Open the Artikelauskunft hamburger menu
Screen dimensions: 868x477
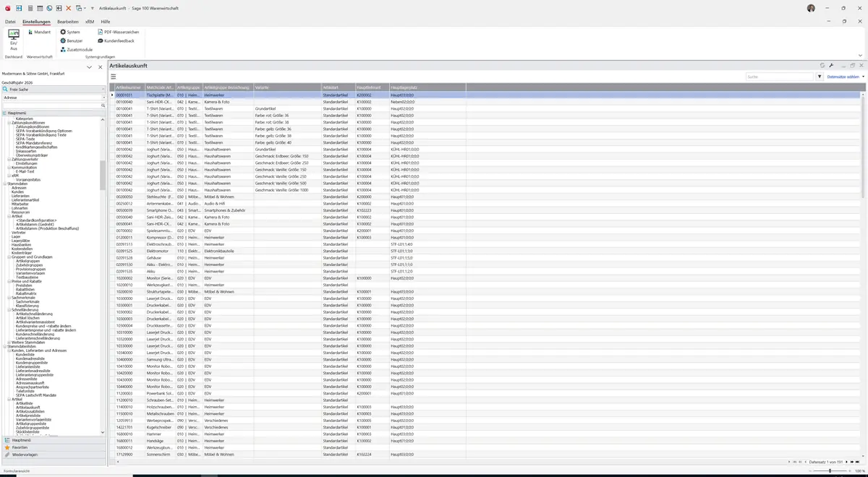[114, 77]
